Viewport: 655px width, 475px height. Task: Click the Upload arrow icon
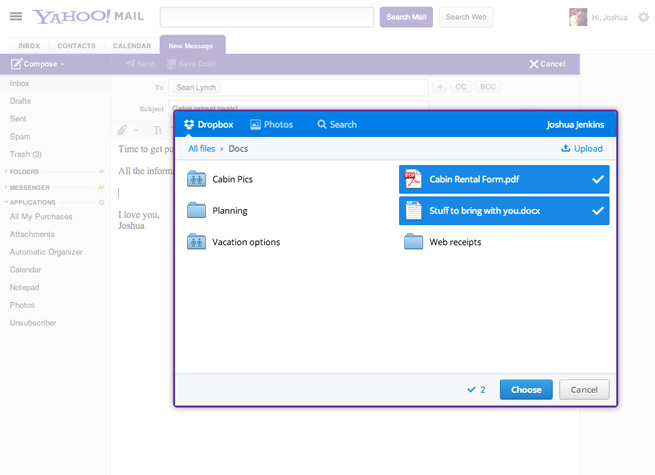pos(565,148)
